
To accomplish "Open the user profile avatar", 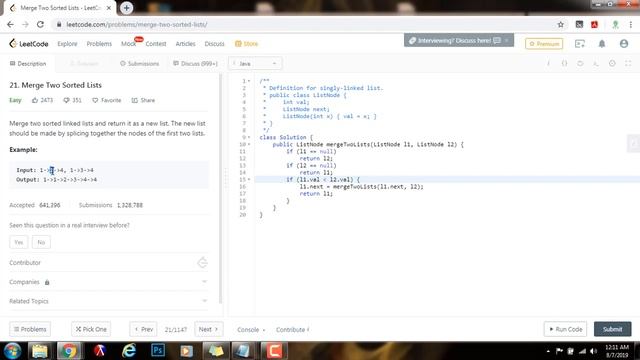I will coord(624,44).
